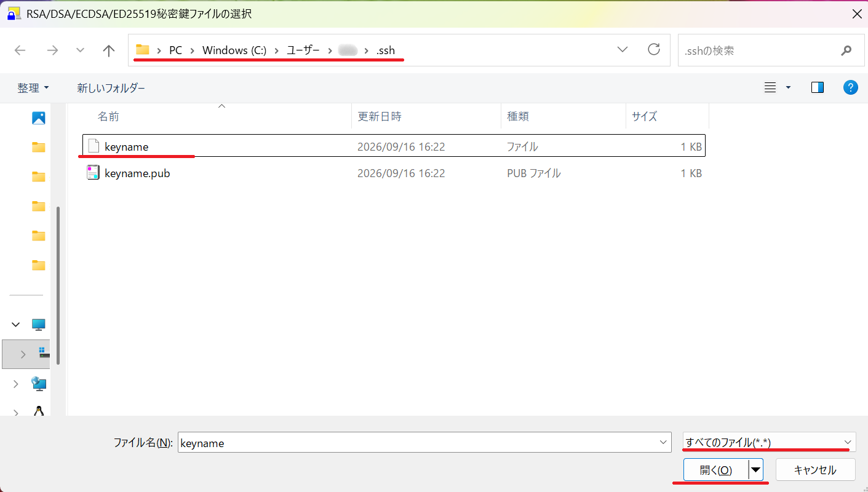The height and width of the screenshot is (492, 868).
Task: Expand the Windows drive tree node
Action: (x=23, y=354)
